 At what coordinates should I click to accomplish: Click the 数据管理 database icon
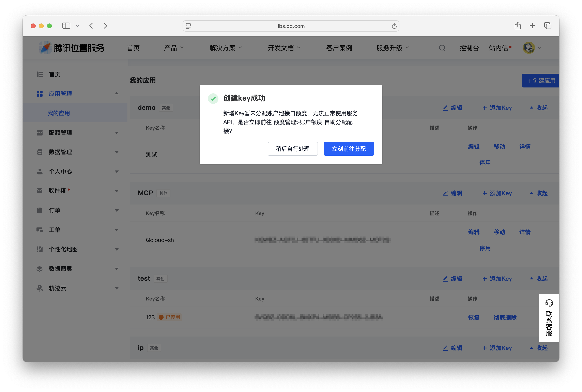(40, 152)
